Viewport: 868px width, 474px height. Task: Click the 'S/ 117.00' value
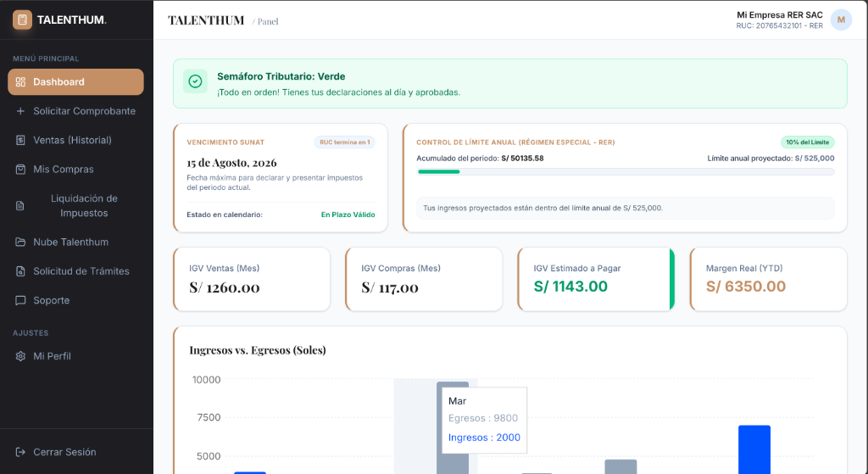[x=390, y=287]
